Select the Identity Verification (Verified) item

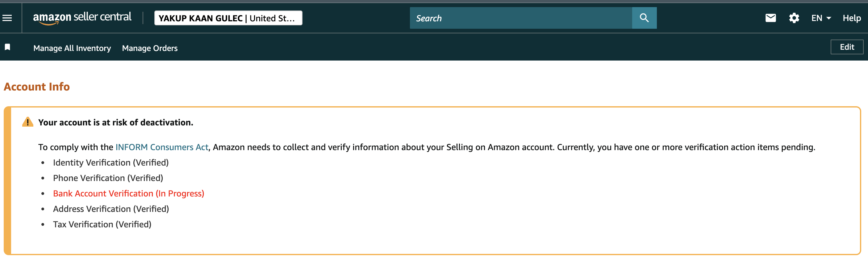(x=111, y=162)
